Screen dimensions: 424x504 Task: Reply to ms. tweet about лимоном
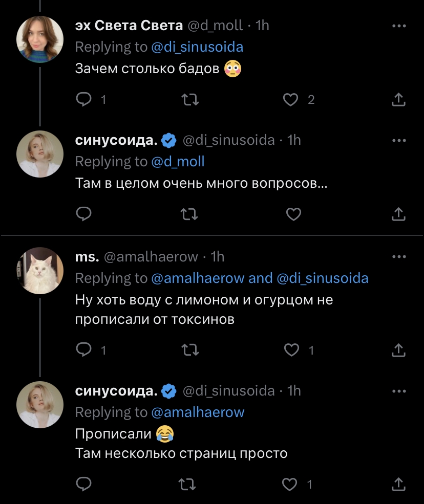[83, 350]
